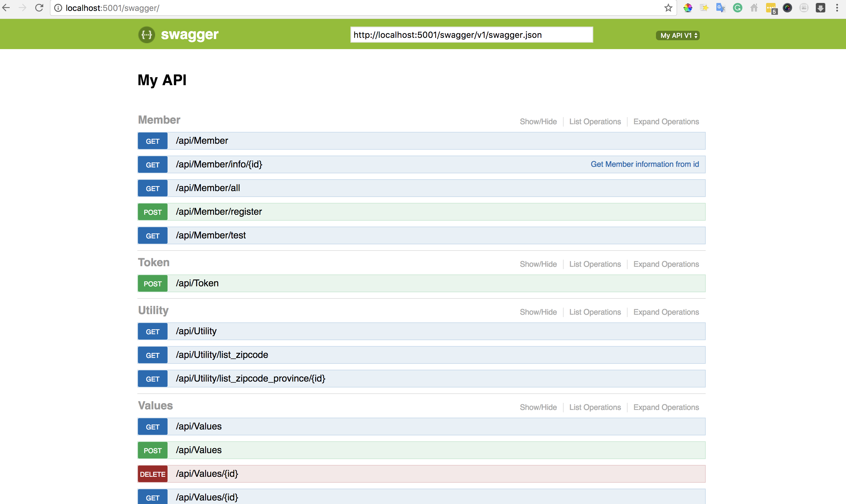The image size is (846, 504).
Task: Expand the /api/Token endpoint path
Action: (x=197, y=283)
